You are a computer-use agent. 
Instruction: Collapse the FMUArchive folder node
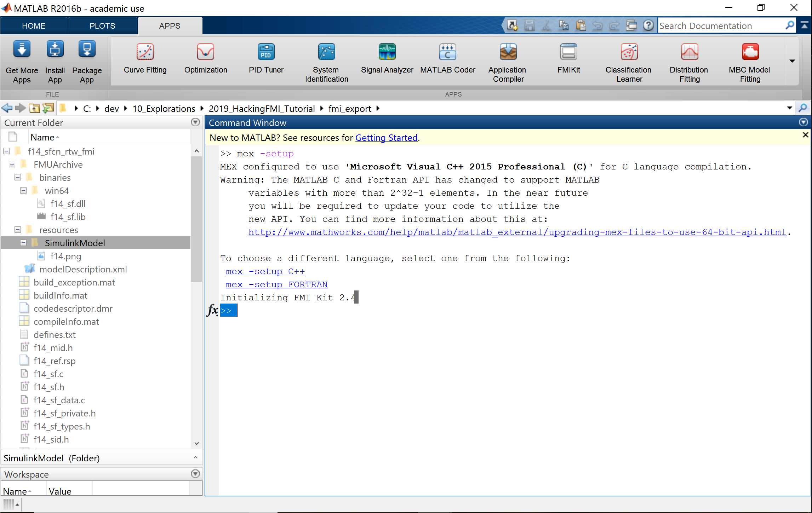tap(12, 164)
